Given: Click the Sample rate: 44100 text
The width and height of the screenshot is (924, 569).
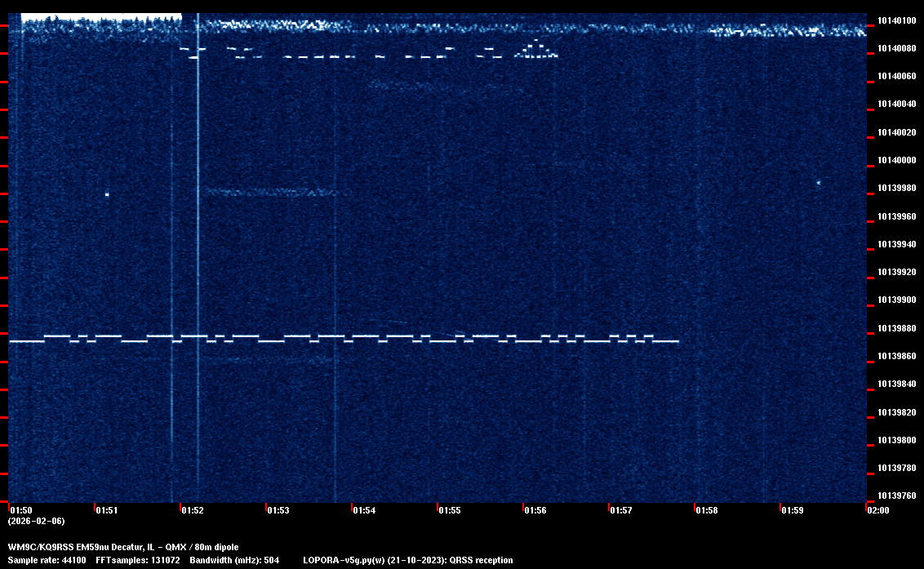Looking at the screenshot, I should 47,560.
